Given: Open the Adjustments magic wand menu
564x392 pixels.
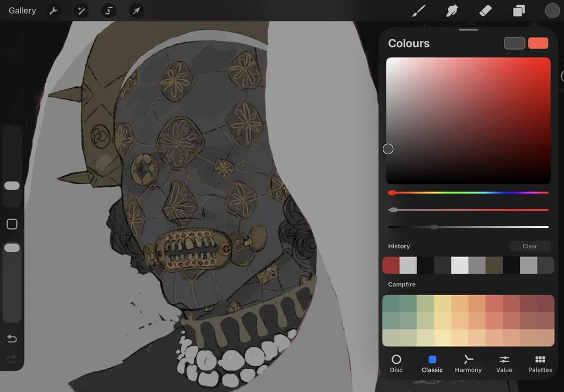Looking at the screenshot, I should (x=82, y=11).
